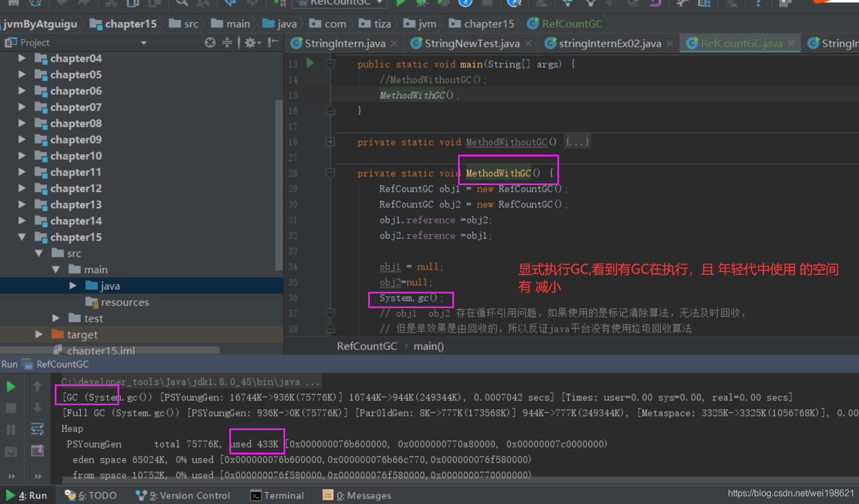Expand the chapter10 module
The width and height of the screenshot is (859, 504).
(x=21, y=156)
